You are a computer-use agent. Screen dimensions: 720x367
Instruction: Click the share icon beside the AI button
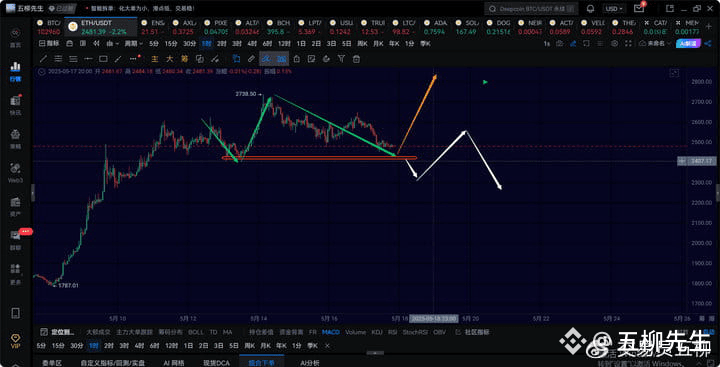point(708,43)
